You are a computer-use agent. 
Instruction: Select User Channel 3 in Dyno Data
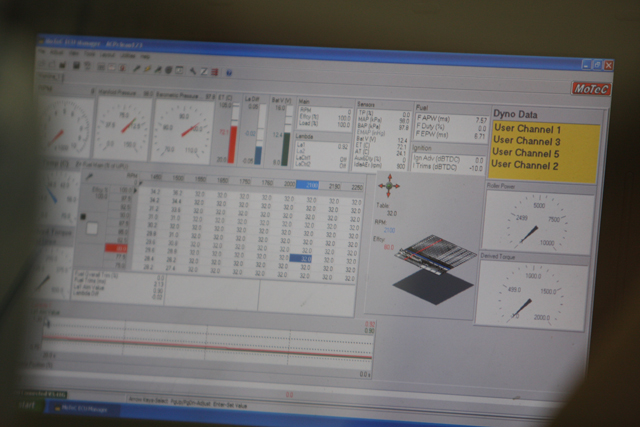pyautogui.click(x=527, y=141)
